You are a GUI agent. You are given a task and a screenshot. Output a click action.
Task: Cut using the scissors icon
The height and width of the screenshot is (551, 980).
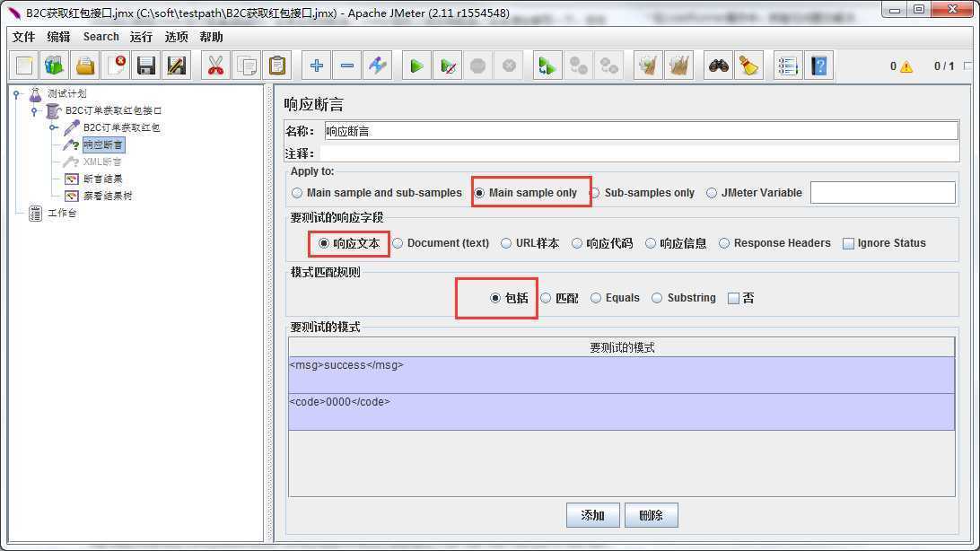point(215,65)
